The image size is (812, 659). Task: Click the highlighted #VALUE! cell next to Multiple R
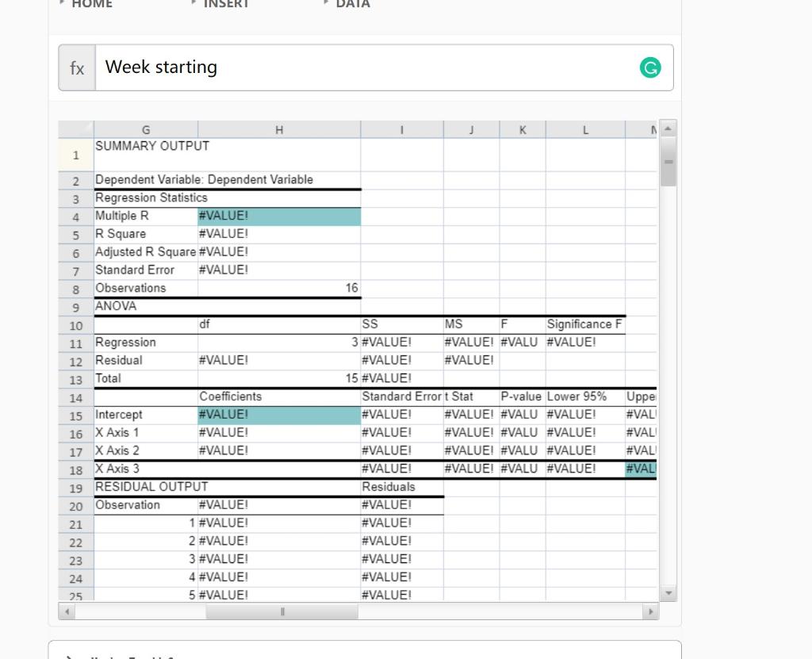(x=279, y=216)
